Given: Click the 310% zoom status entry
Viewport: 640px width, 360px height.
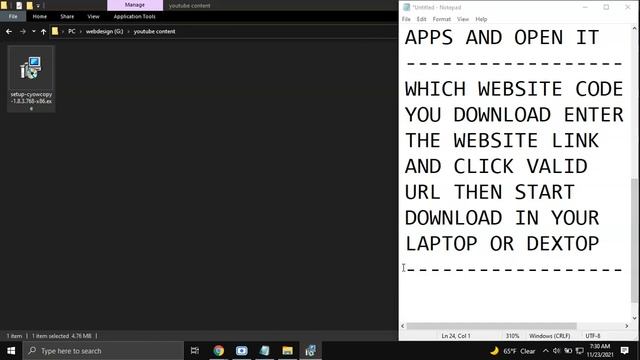Looking at the screenshot, I should [512, 336].
